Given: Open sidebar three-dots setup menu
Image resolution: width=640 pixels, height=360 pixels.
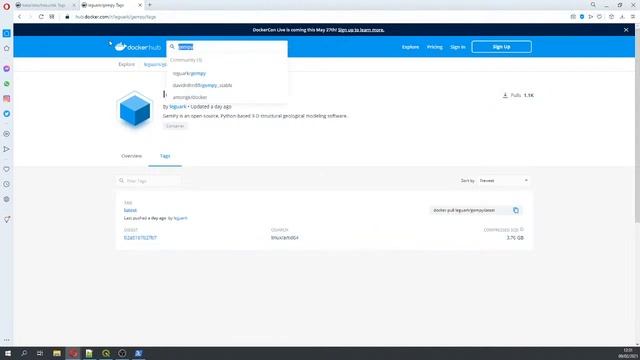Looking at the screenshot, I should pos(7,340).
